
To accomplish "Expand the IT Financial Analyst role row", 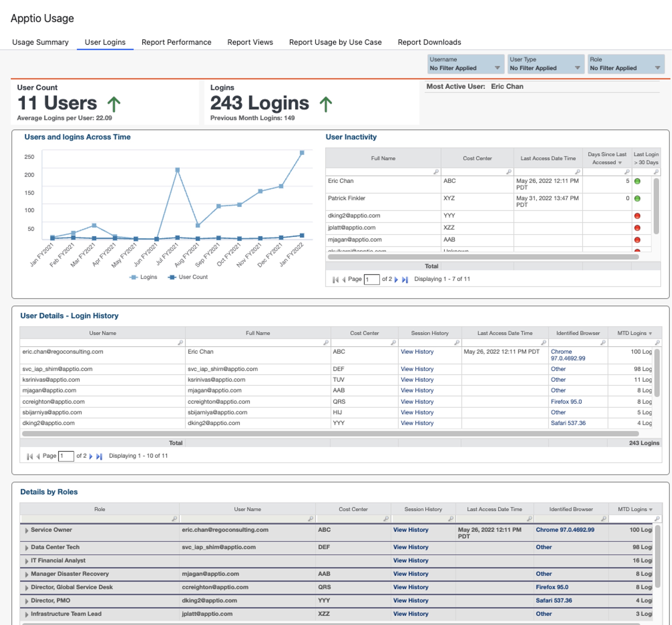I will pos(26,561).
